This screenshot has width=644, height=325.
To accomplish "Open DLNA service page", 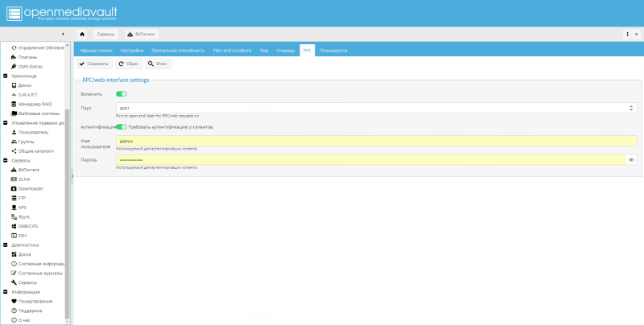I will pyautogui.click(x=24, y=179).
